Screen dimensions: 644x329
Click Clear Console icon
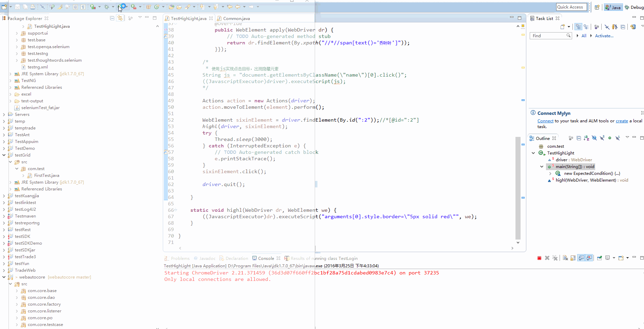565,258
